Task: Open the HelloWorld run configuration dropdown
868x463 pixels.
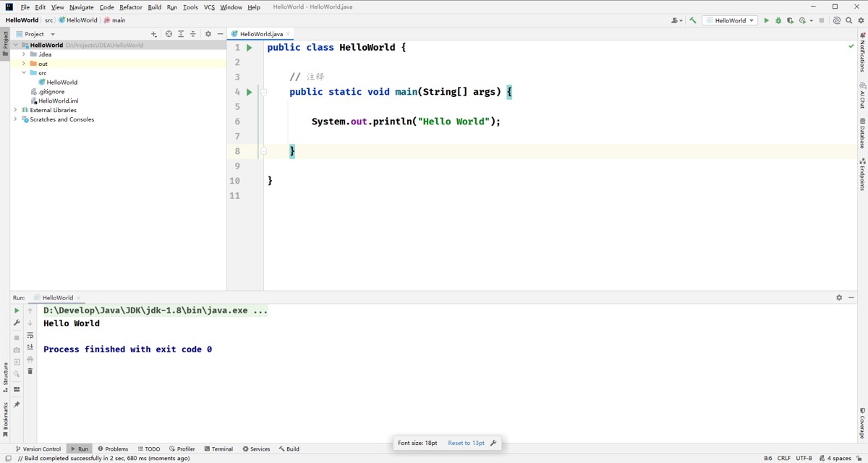Action: [731, 20]
